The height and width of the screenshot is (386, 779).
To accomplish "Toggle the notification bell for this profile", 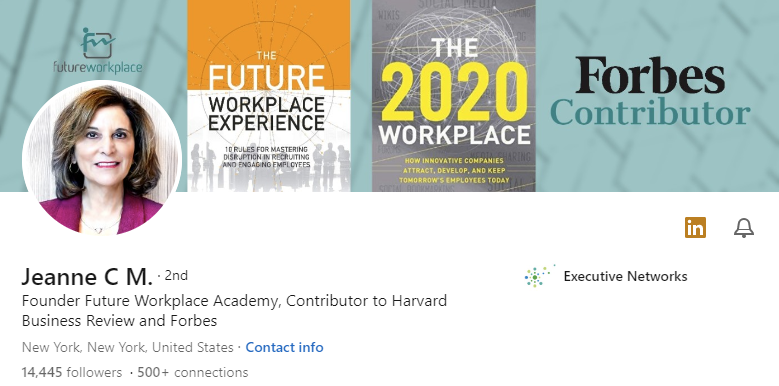I will (744, 228).
